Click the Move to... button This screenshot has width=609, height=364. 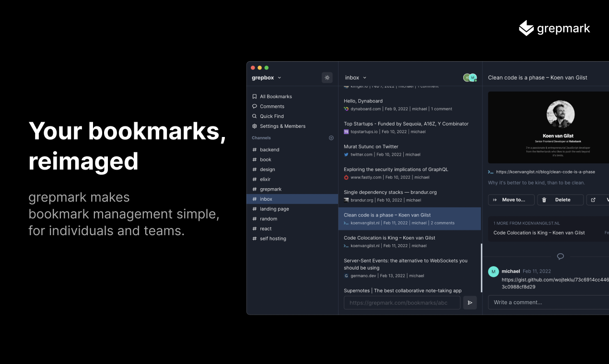coord(511,200)
